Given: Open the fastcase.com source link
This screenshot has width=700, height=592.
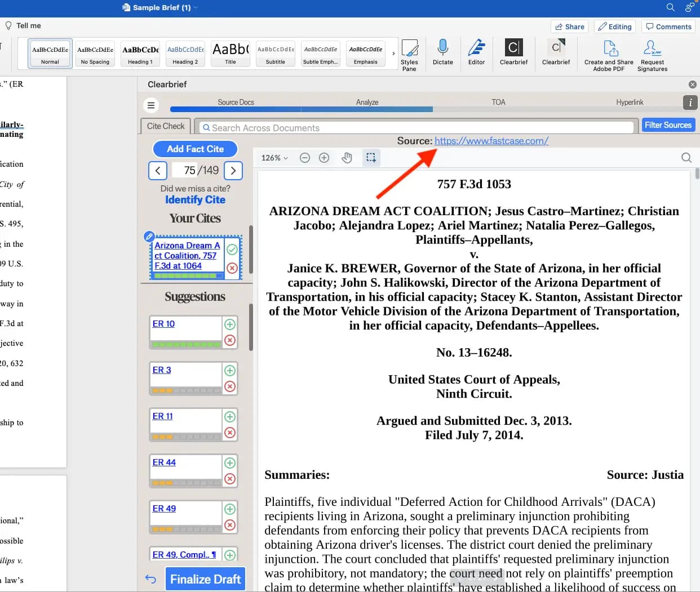Looking at the screenshot, I should [x=491, y=141].
